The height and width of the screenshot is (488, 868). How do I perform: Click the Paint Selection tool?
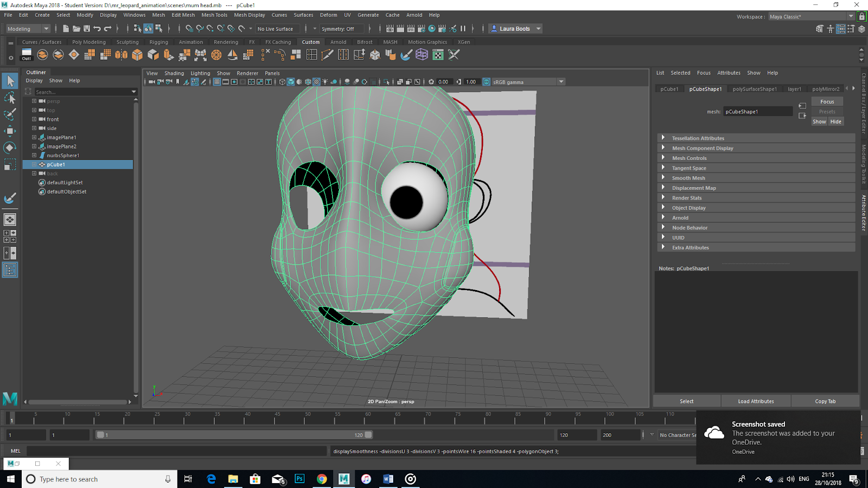click(10, 114)
